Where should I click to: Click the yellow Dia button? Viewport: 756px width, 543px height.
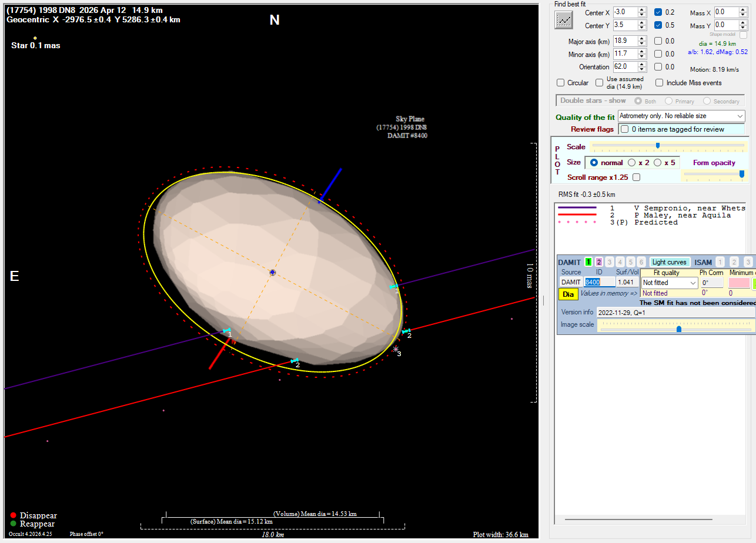tap(567, 294)
